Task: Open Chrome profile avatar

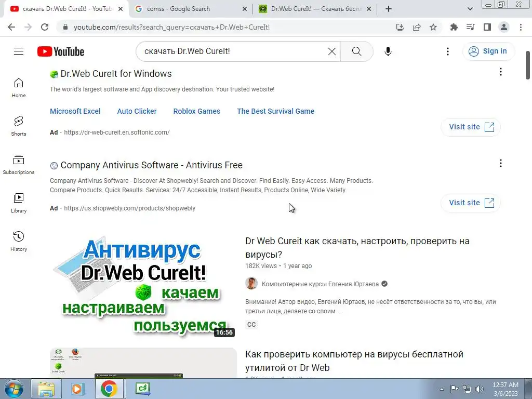Action: click(504, 27)
